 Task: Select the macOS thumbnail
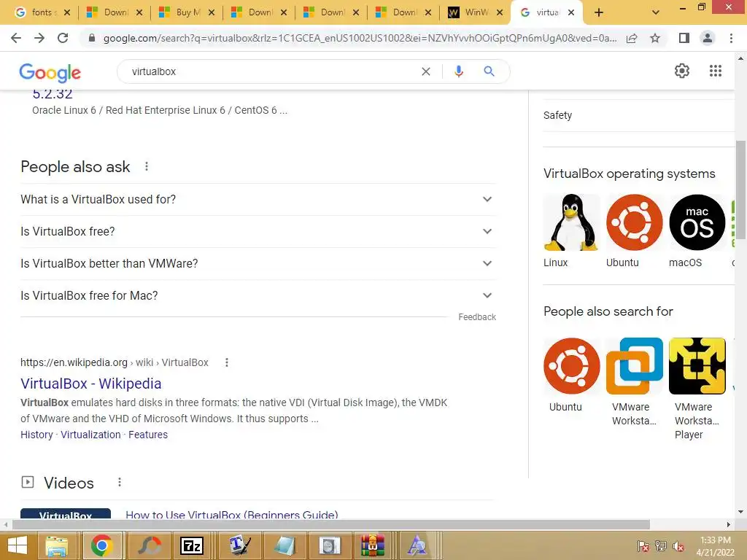point(697,222)
